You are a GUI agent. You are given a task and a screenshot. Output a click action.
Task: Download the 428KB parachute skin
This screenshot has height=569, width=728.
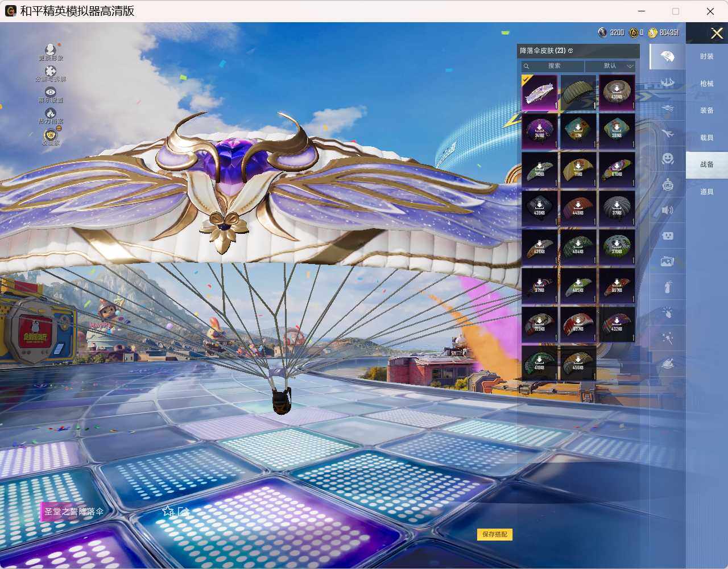click(x=539, y=247)
